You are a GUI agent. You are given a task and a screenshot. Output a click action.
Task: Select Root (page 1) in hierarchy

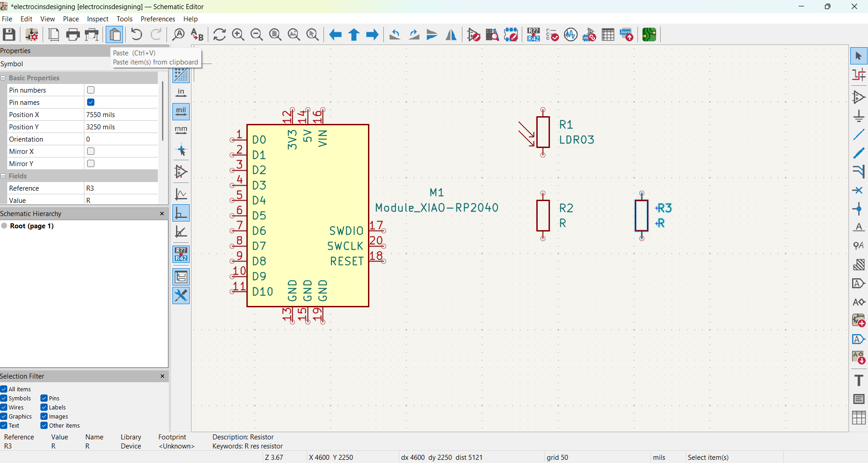pyautogui.click(x=32, y=226)
